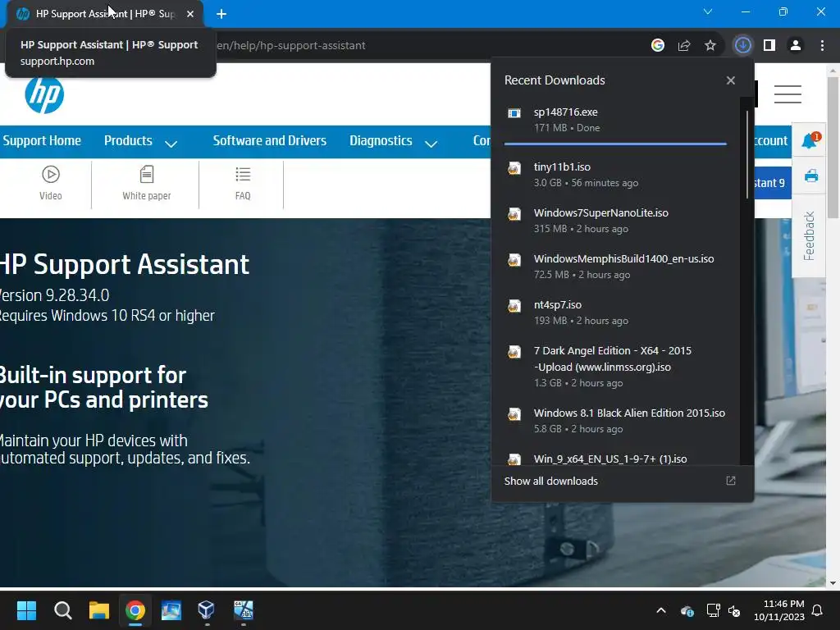Go to Support Home
The height and width of the screenshot is (630, 840).
click(x=42, y=141)
